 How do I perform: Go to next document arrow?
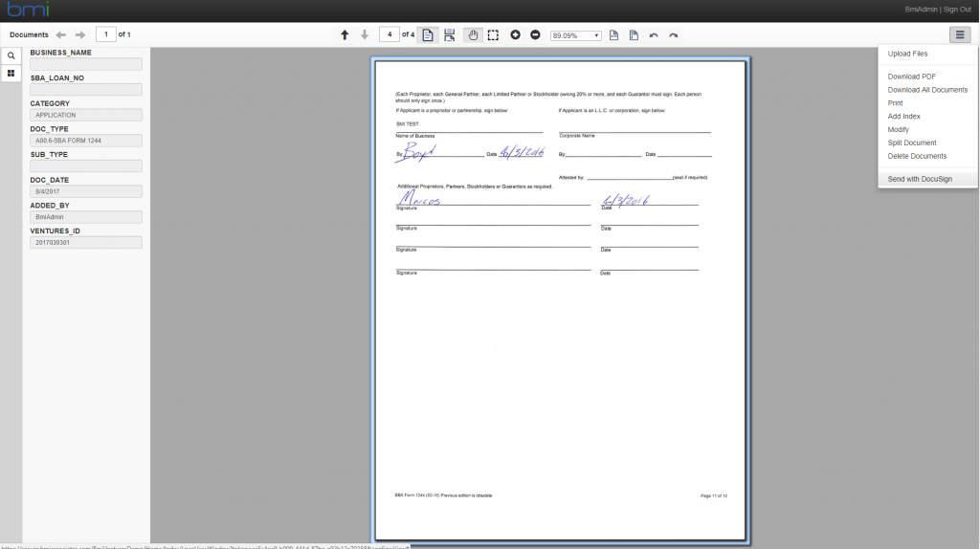[80, 35]
